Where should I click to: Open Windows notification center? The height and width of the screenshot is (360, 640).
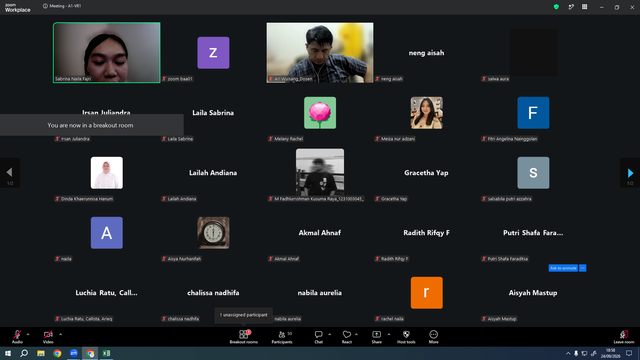click(x=629, y=353)
